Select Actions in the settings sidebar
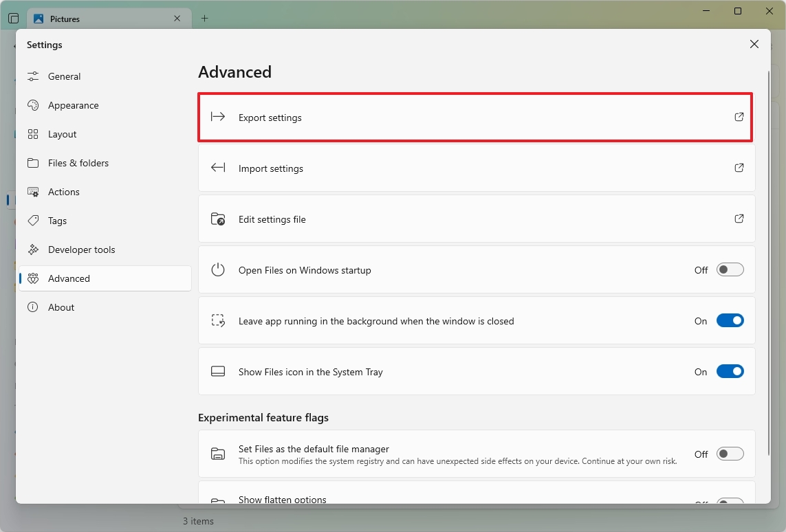The width and height of the screenshot is (786, 532). (x=64, y=192)
